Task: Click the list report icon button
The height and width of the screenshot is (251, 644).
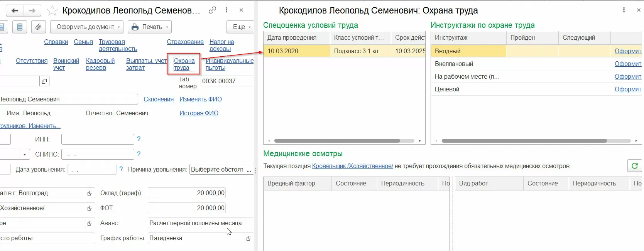Action: [x=20, y=27]
